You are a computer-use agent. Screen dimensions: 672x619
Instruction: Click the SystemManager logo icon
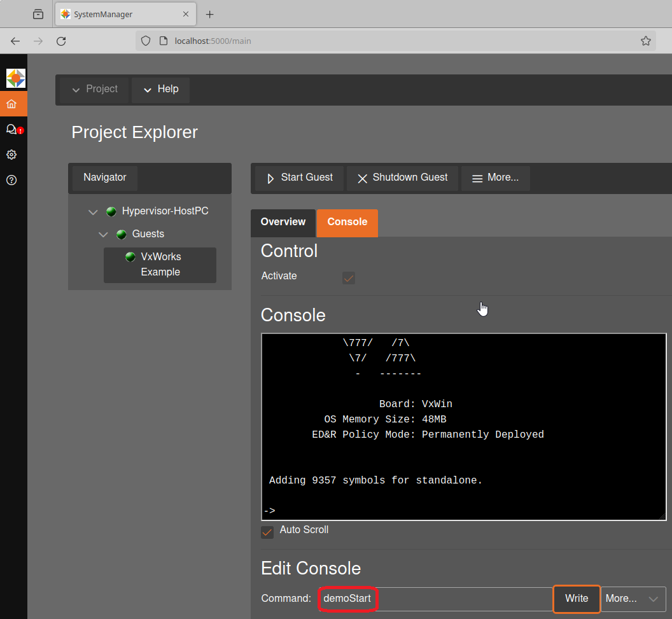15,78
